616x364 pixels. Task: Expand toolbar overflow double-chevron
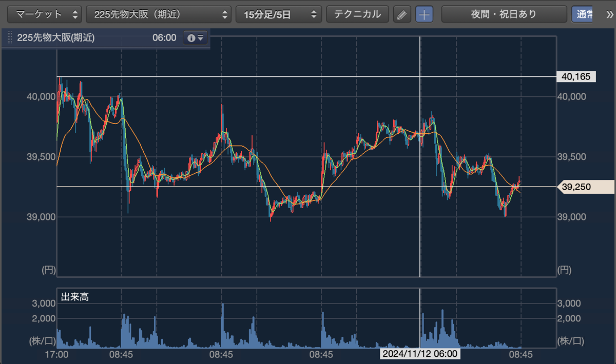coord(609,14)
